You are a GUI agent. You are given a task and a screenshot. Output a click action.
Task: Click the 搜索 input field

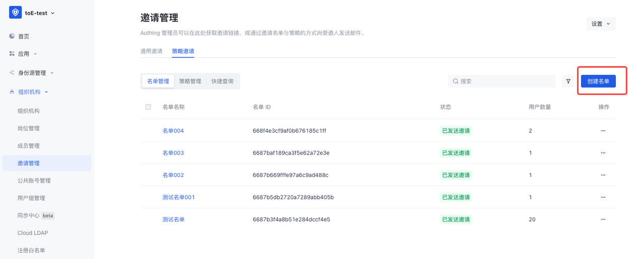pyautogui.click(x=503, y=81)
